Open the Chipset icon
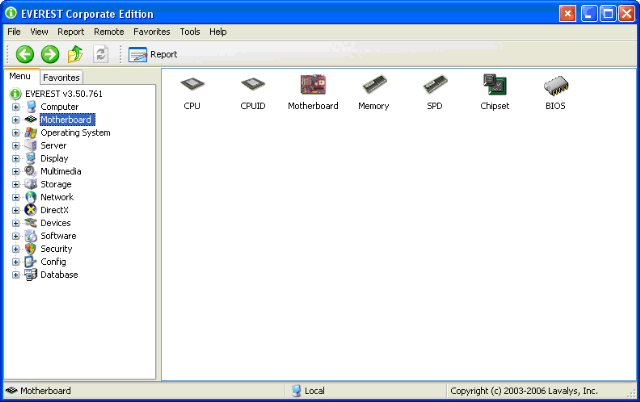640x402 pixels. click(x=495, y=84)
